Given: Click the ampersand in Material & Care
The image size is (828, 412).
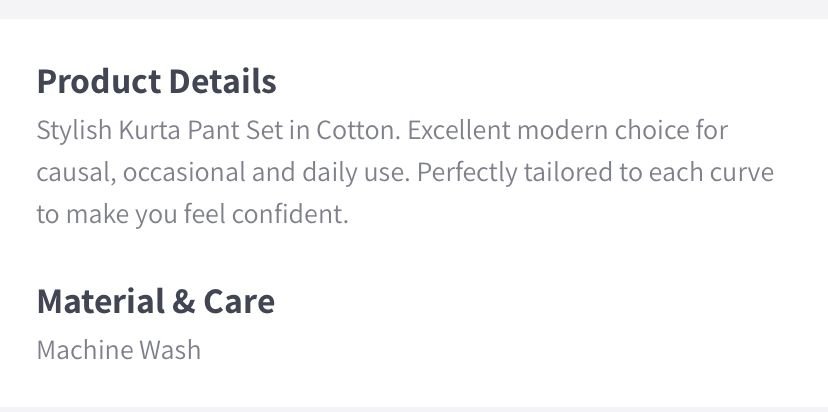Looking at the screenshot, I should 183,301.
